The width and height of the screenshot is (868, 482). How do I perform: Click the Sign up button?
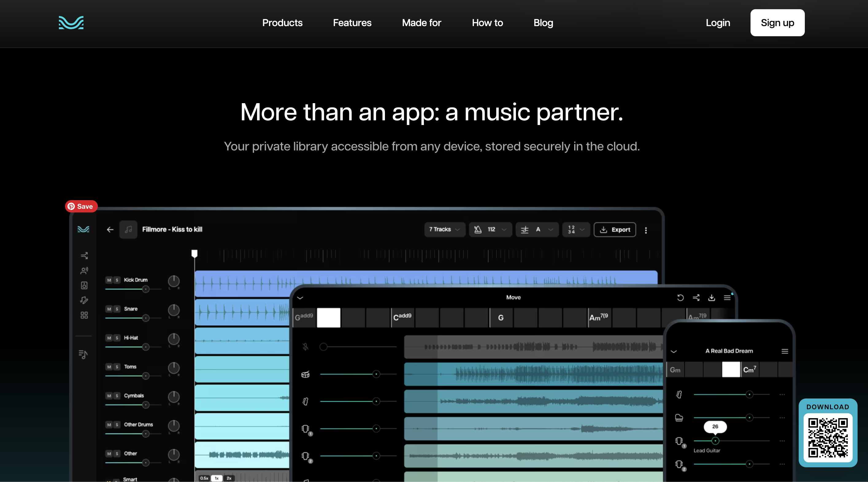pyautogui.click(x=777, y=23)
